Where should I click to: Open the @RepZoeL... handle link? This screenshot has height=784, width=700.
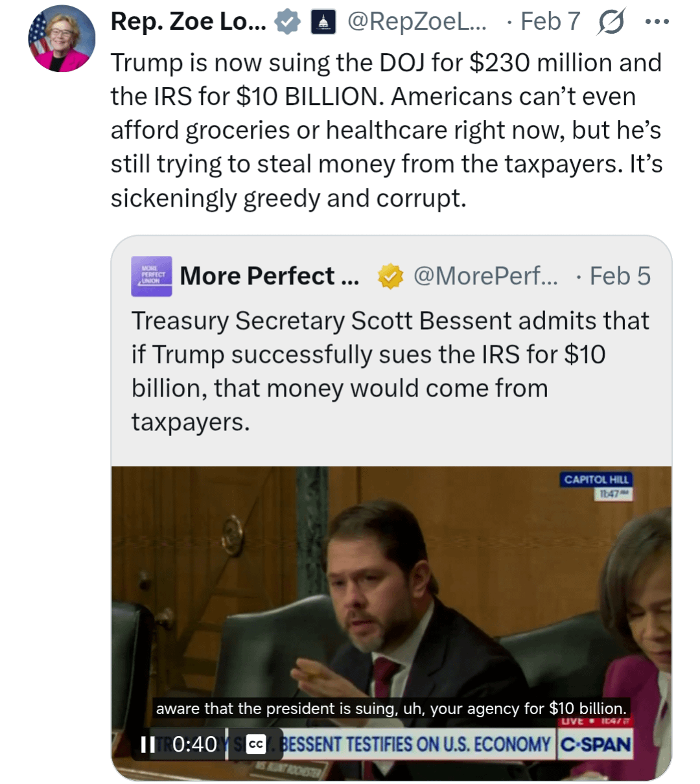coord(417,22)
